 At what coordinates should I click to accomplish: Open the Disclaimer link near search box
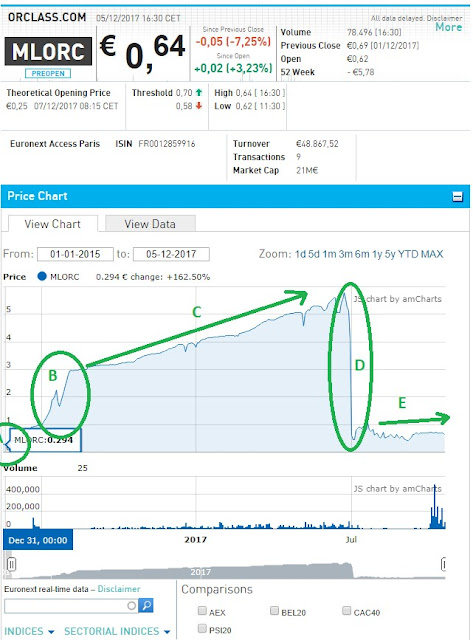pos(119,589)
